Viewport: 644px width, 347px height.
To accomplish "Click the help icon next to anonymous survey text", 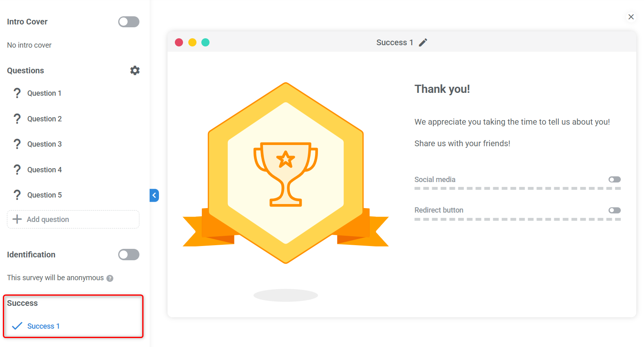I will point(109,278).
